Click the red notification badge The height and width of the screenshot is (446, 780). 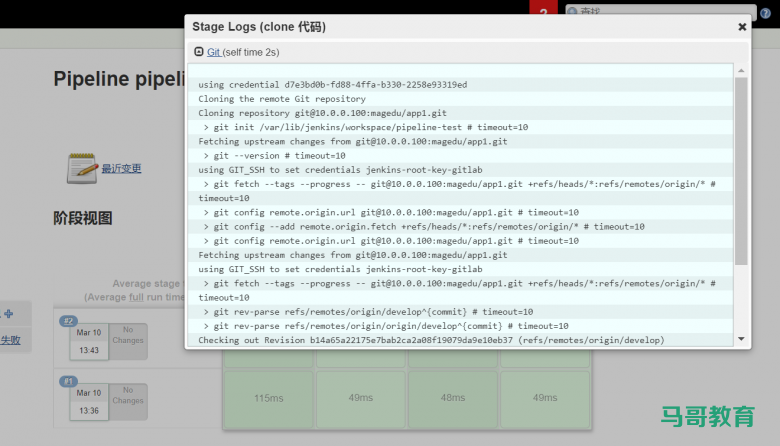click(x=542, y=11)
